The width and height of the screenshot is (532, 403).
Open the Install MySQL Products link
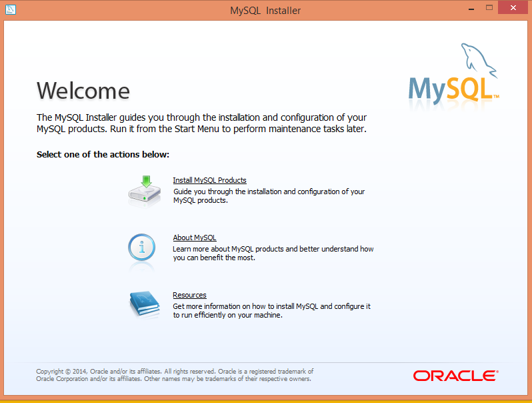click(x=210, y=180)
